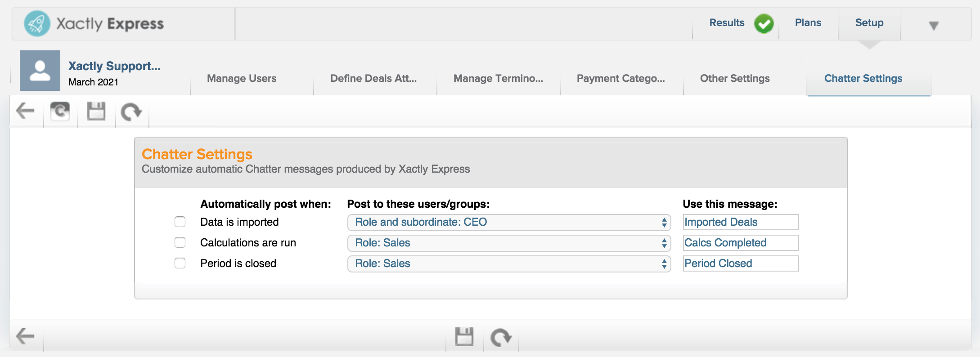Click the Xactly Express rocket logo
Image resolution: width=980 pixels, height=357 pixels.
37,23
